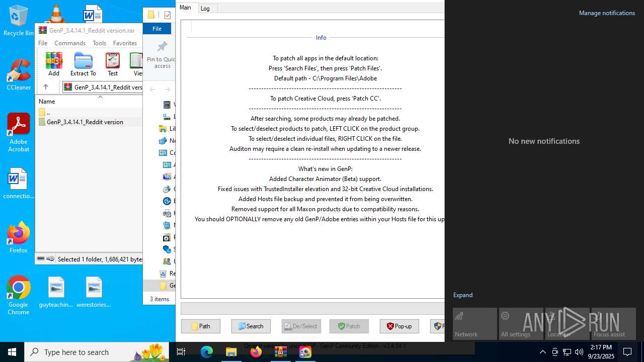
Task: Open the Recycle Bin desktop icon
Action: tap(19, 21)
